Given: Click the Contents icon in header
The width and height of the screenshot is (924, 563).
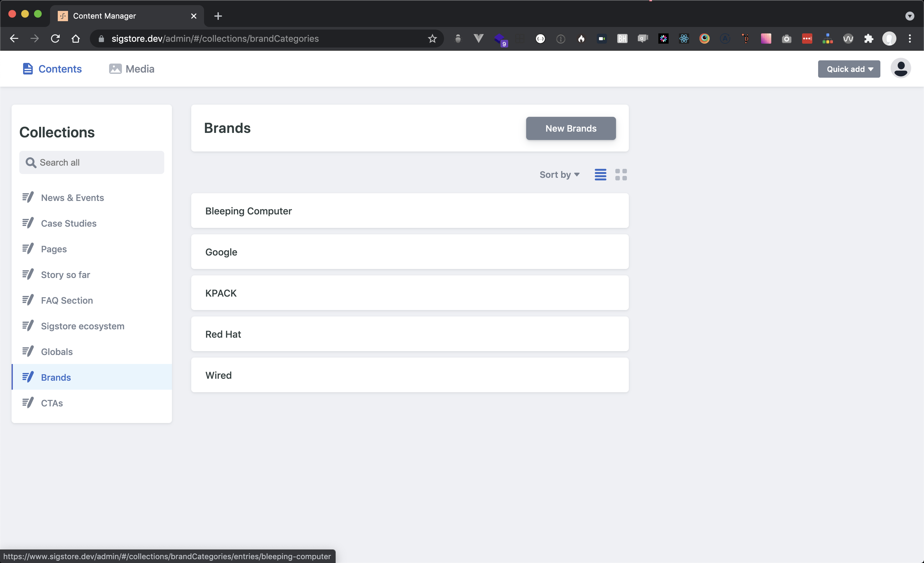Looking at the screenshot, I should pos(28,69).
